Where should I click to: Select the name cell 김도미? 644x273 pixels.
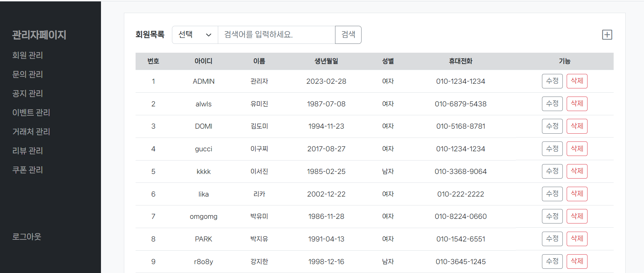click(x=259, y=126)
